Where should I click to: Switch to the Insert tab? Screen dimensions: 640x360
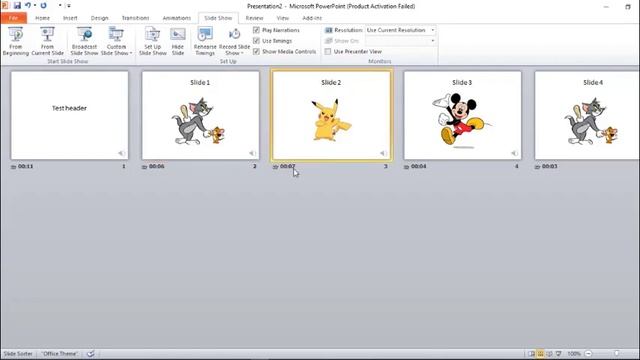(x=70, y=18)
